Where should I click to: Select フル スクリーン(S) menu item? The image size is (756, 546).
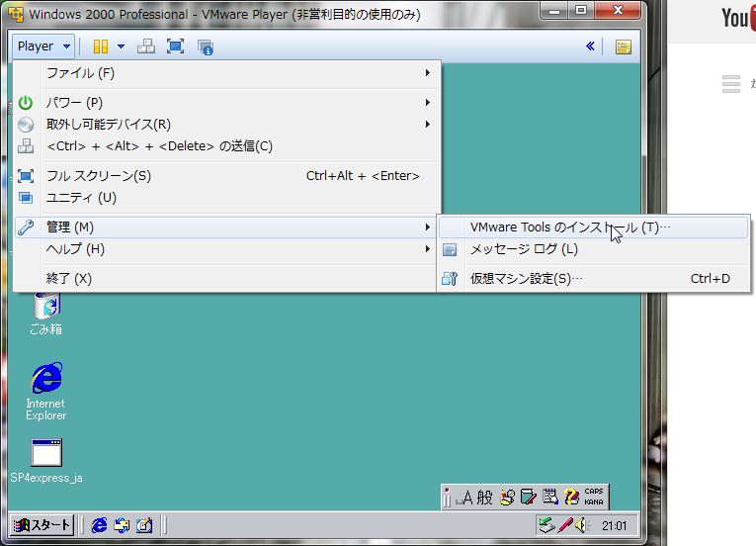pos(226,176)
